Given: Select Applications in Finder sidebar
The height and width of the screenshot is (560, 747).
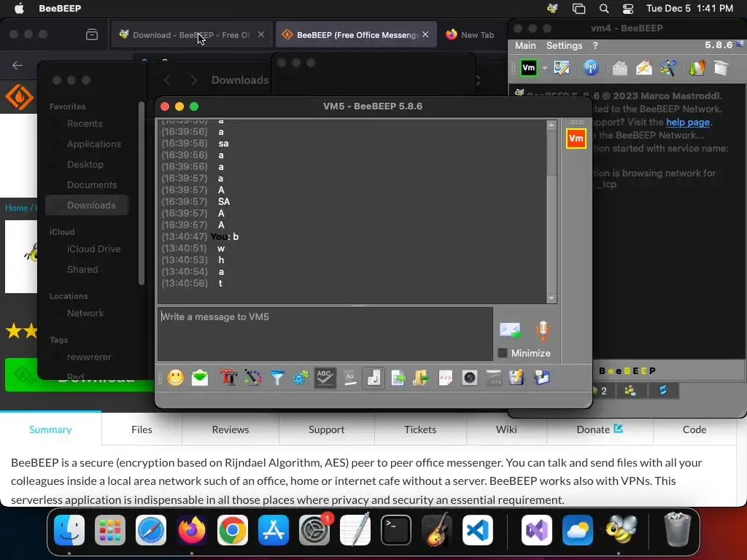Looking at the screenshot, I should (93, 144).
